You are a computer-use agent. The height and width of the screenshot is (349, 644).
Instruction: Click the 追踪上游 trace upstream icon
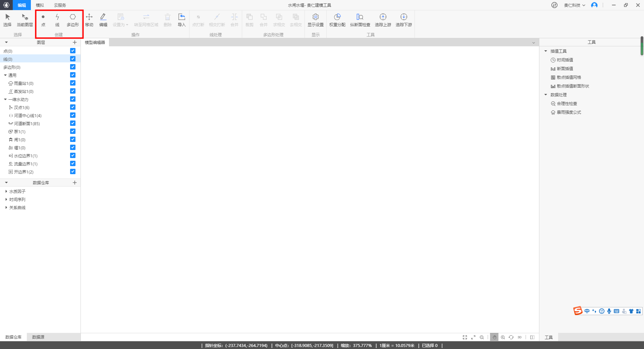point(383,20)
